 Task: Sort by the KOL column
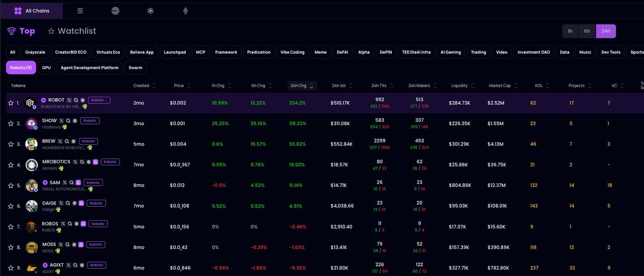(x=543, y=85)
